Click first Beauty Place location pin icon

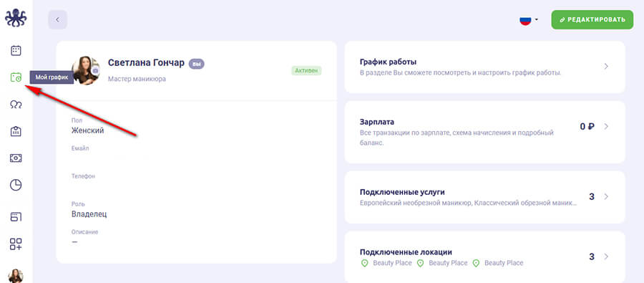(364, 263)
